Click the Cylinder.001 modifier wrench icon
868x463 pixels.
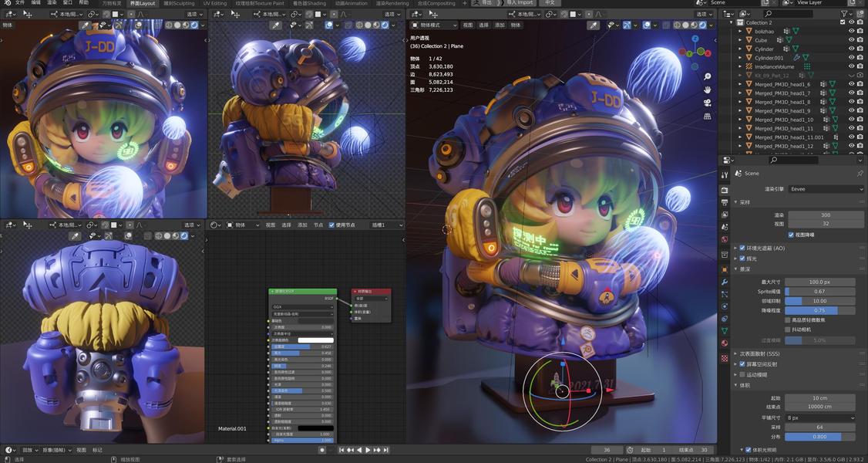[796, 58]
